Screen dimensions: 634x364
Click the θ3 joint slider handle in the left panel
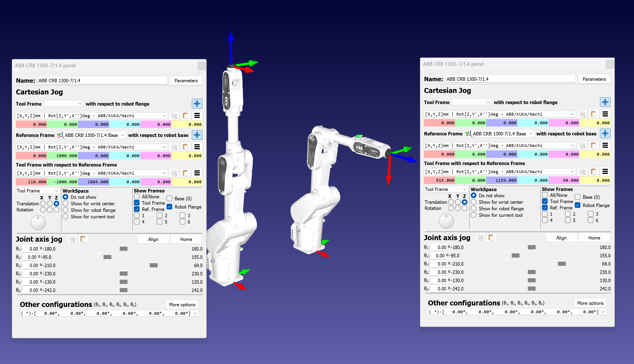153,265
